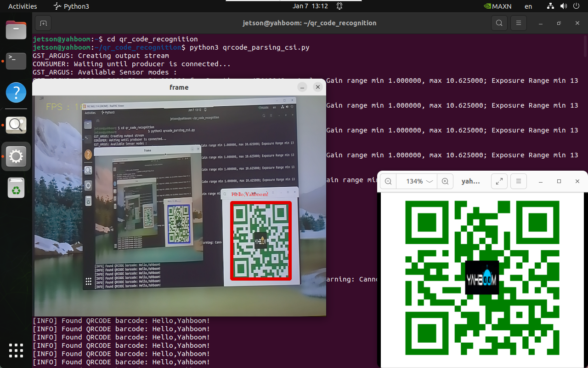Zoom out in the image viewer
Viewport: 588px width, 368px height.
pyautogui.click(x=388, y=181)
